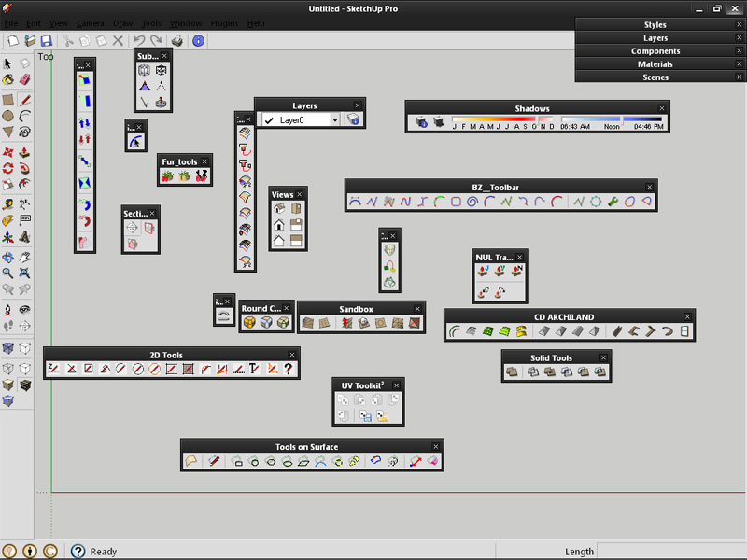The height and width of the screenshot is (560, 747).
Task: Select the arrow Select tool
Action: [7, 63]
